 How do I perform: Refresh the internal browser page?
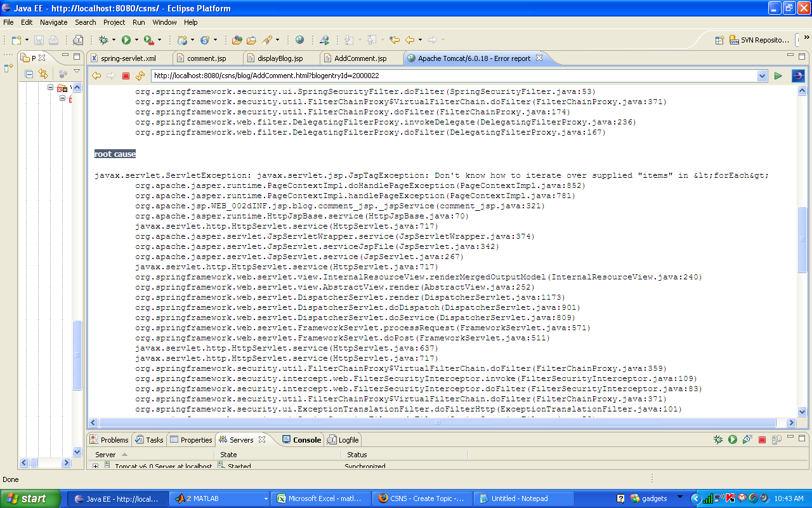[140, 76]
